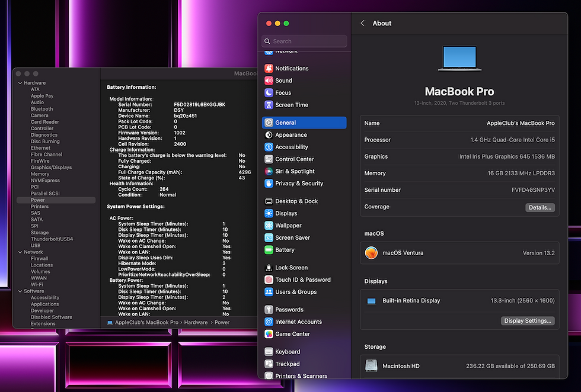
Task: Select Applications under Software
Action: pos(44,304)
